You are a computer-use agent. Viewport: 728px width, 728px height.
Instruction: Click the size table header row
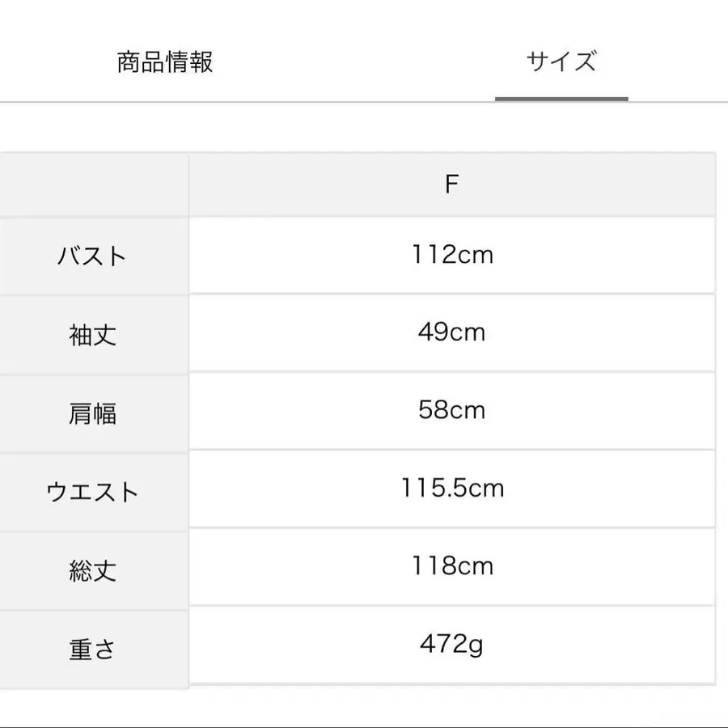(x=364, y=183)
